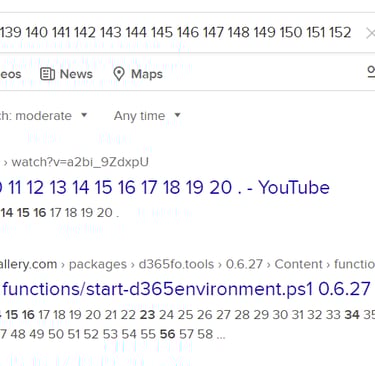The width and height of the screenshot is (375, 366).
Task: Click the map pin icon beside Maps
Action: pos(119,74)
